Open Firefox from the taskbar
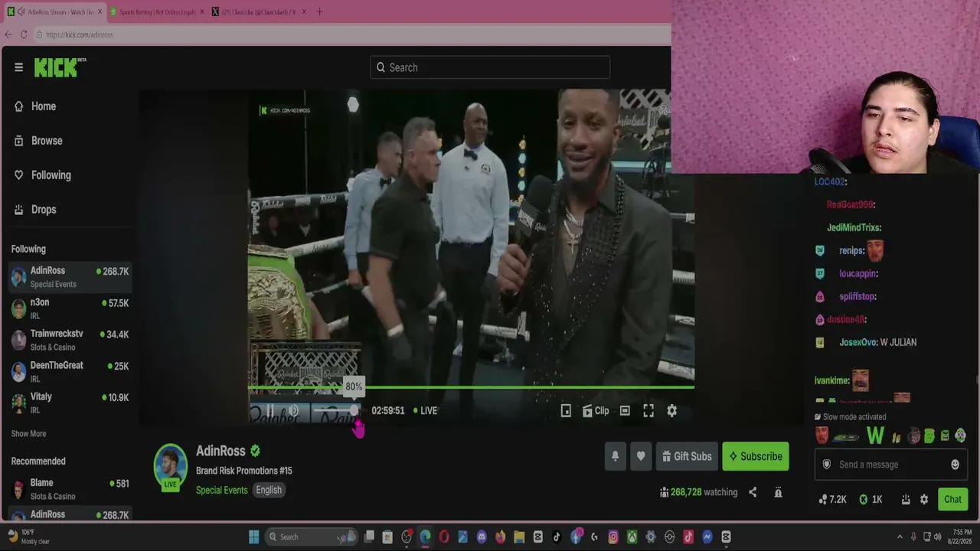The height and width of the screenshot is (551, 980). (501, 536)
